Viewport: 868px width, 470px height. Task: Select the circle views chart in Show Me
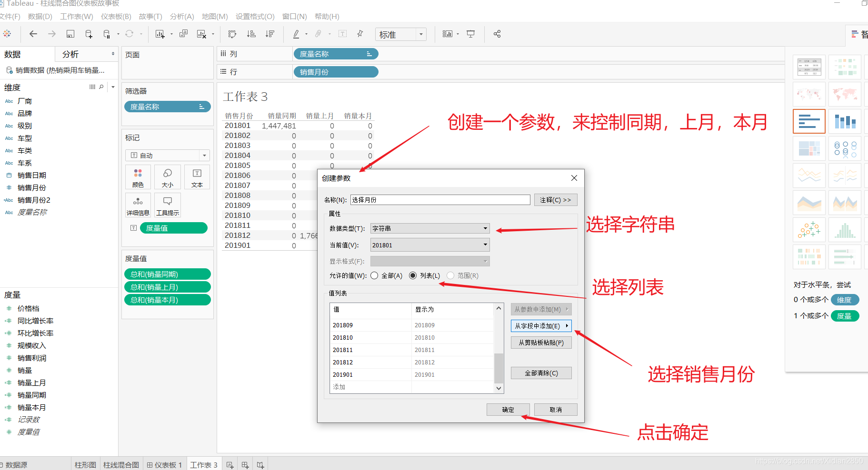(845, 148)
